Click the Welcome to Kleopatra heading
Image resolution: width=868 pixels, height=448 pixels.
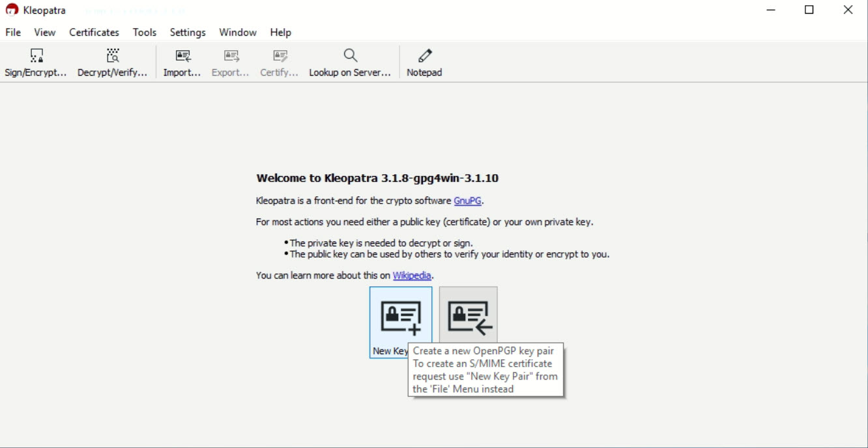click(x=377, y=178)
